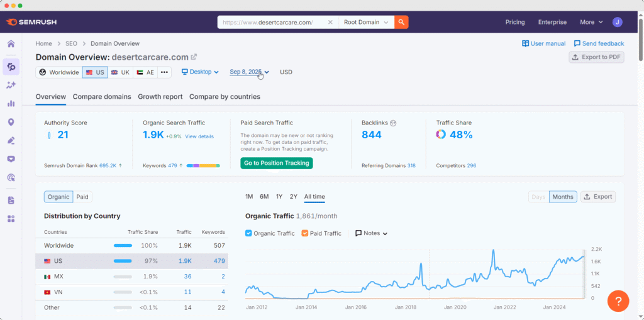Clear the domain search field with X
The image size is (644, 320).
click(x=331, y=22)
